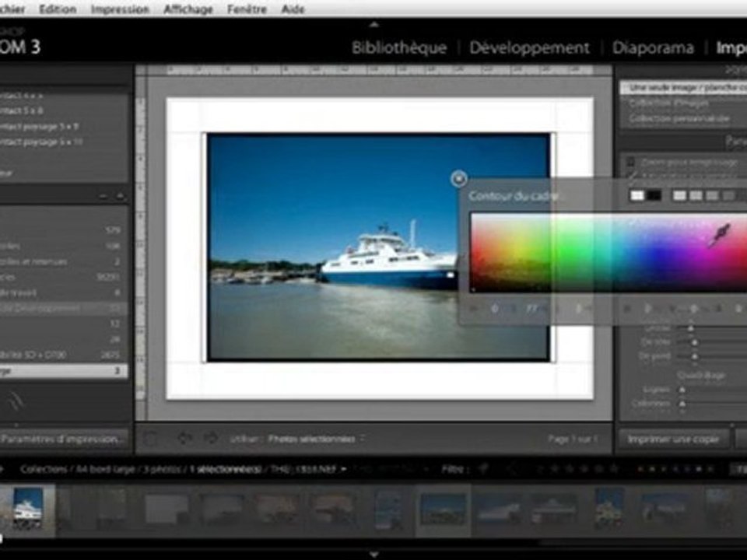
Task: Open the Bibliothèque module
Action: 399,47
